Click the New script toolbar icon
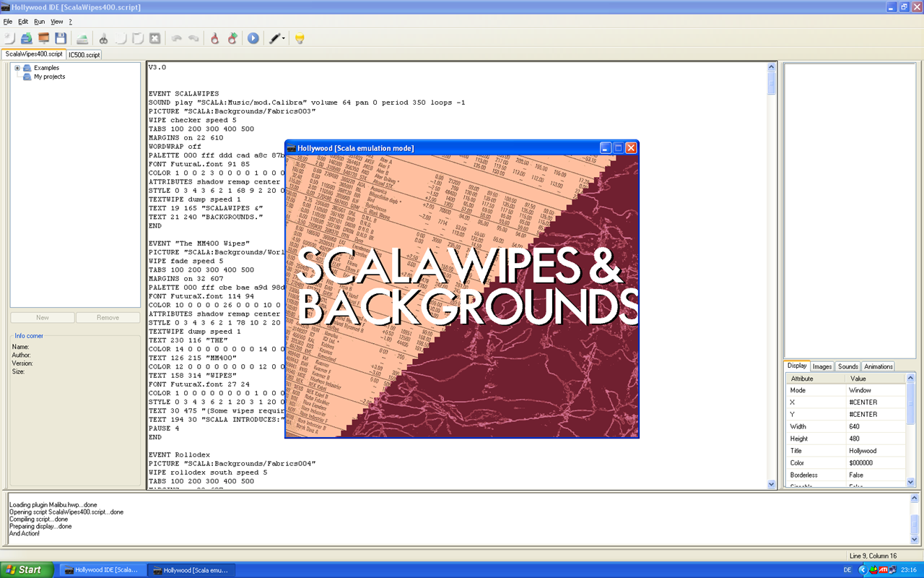 click(x=9, y=38)
